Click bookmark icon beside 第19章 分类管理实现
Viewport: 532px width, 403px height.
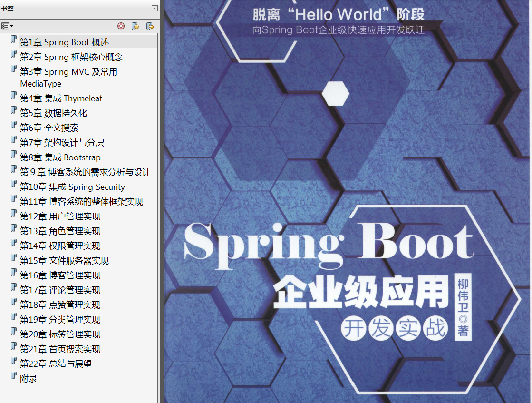pos(14,317)
